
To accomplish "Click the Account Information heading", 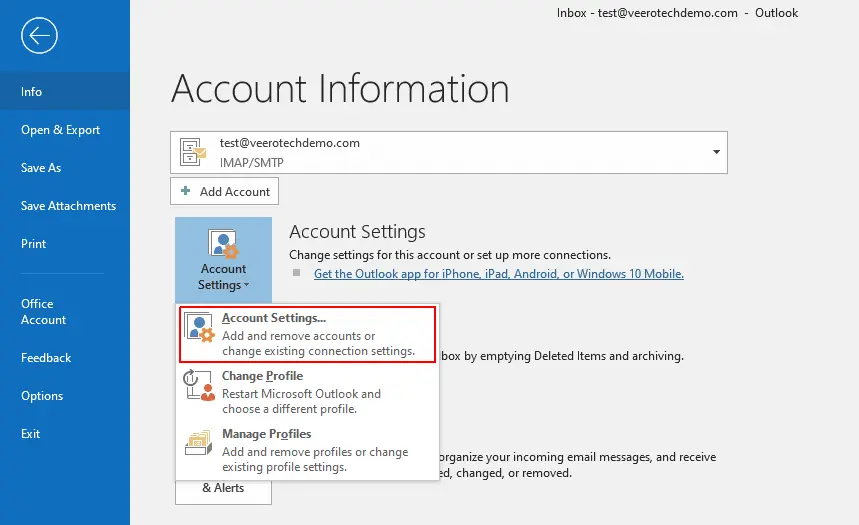I will pos(340,88).
